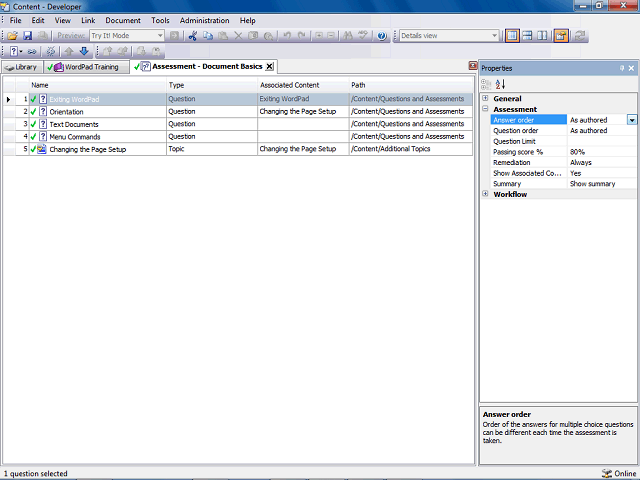Image resolution: width=640 pixels, height=480 pixels.
Task: Click the Question Limit property field
Action: [x=602, y=141]
